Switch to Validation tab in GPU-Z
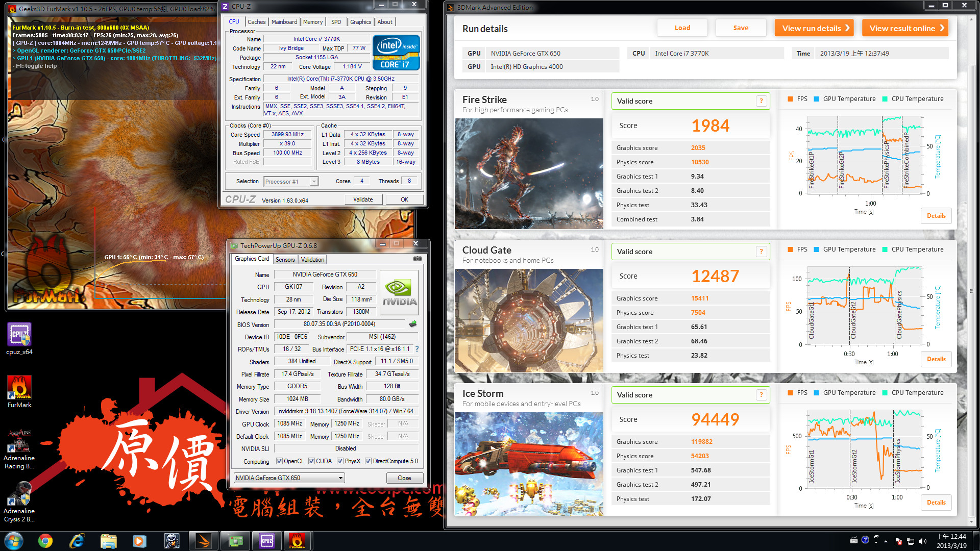 click(312, 260)
